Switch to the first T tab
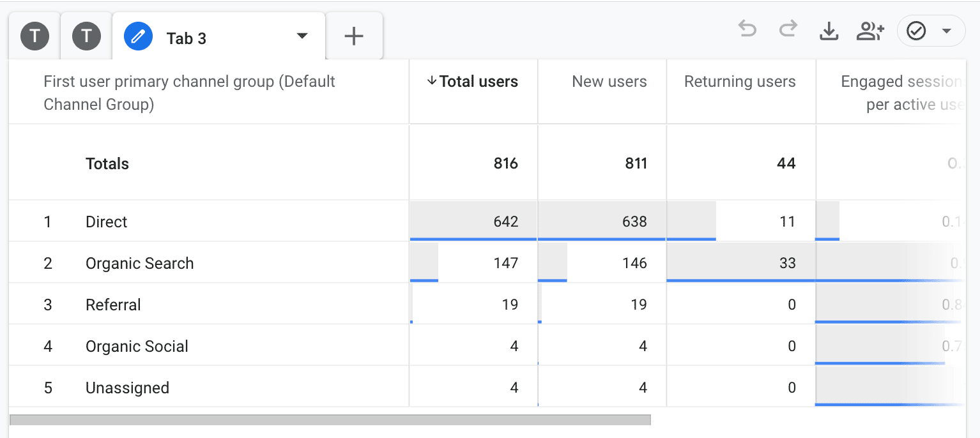This screenshot has width=980, height=438. point(34,36)
